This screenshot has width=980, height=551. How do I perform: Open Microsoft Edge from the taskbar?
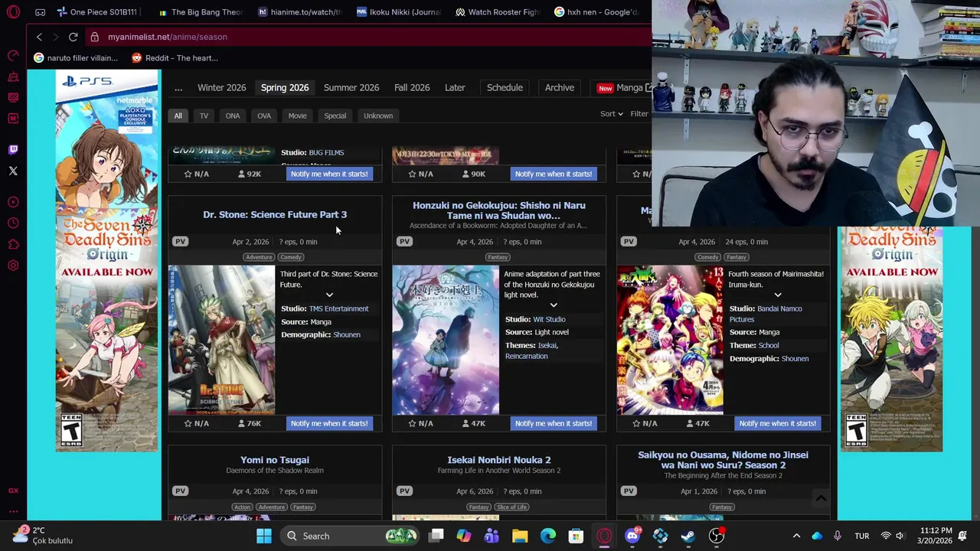click(x=548, y=536)
